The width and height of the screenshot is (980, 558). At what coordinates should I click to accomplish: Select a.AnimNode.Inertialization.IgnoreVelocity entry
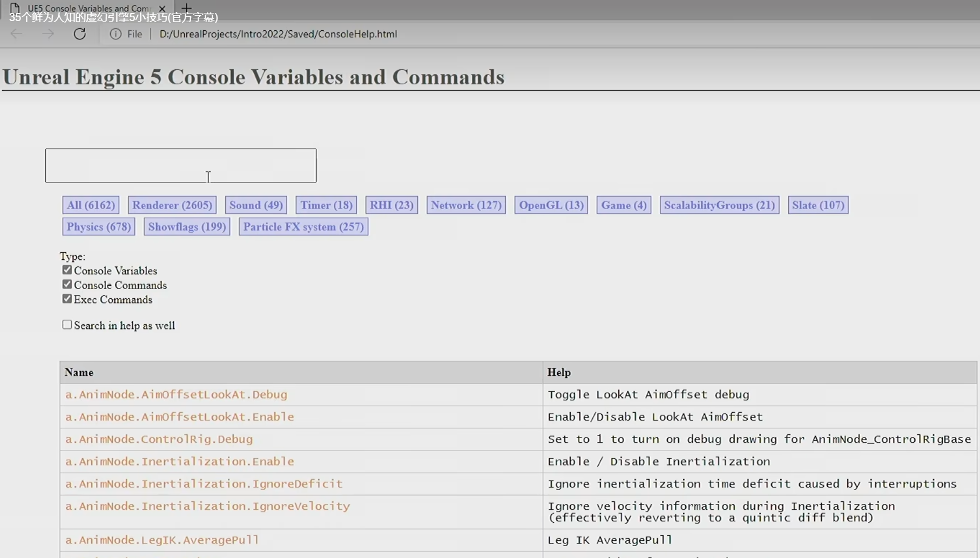[x=207, y=506]
